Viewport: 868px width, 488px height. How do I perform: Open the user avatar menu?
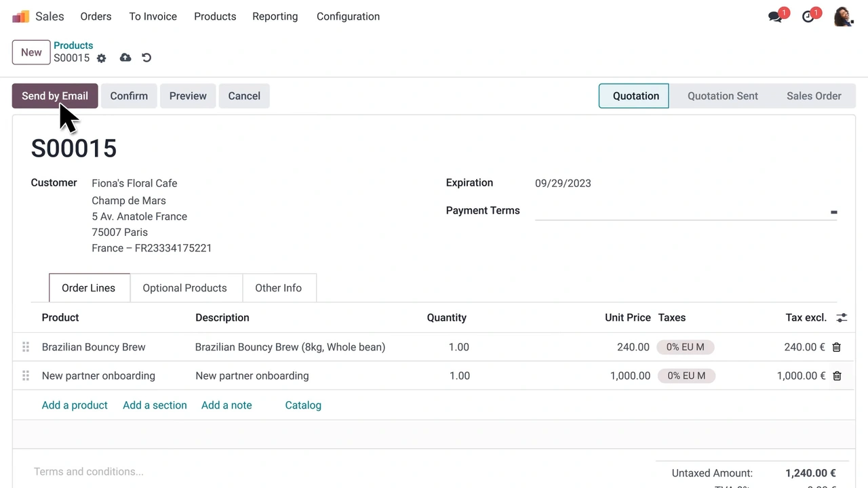tap(843, 16)
